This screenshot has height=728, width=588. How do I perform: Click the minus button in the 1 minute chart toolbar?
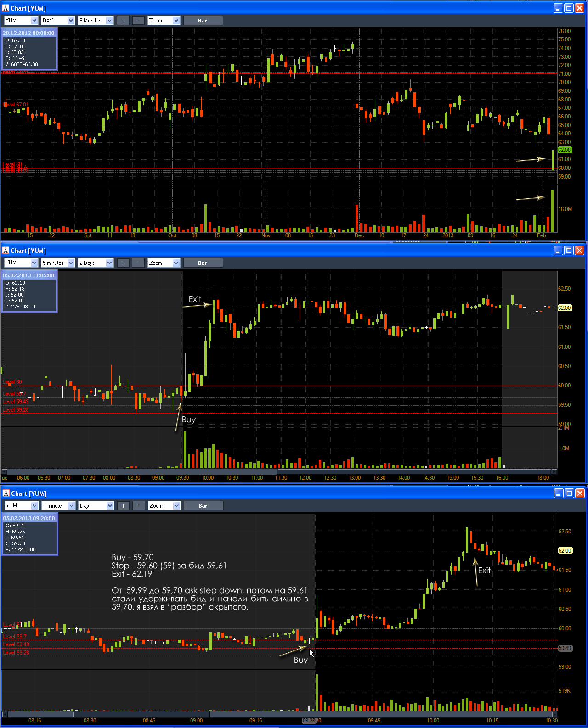(138, 506)
